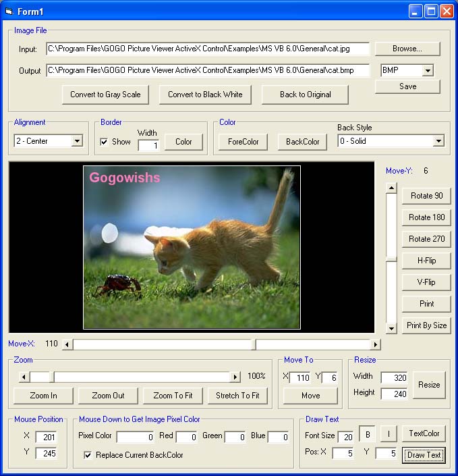Click the Border Width input field
The image size is (458, 476).
click(148, 145)
